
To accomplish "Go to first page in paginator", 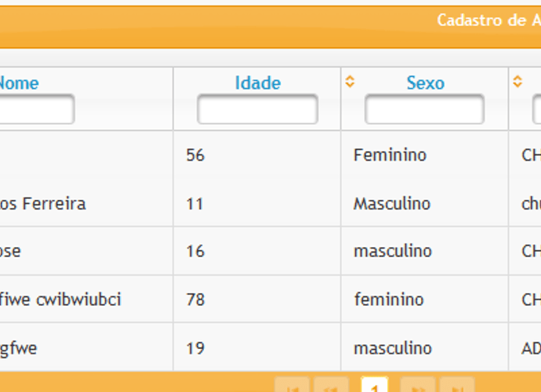I will [x=292, y=386].
